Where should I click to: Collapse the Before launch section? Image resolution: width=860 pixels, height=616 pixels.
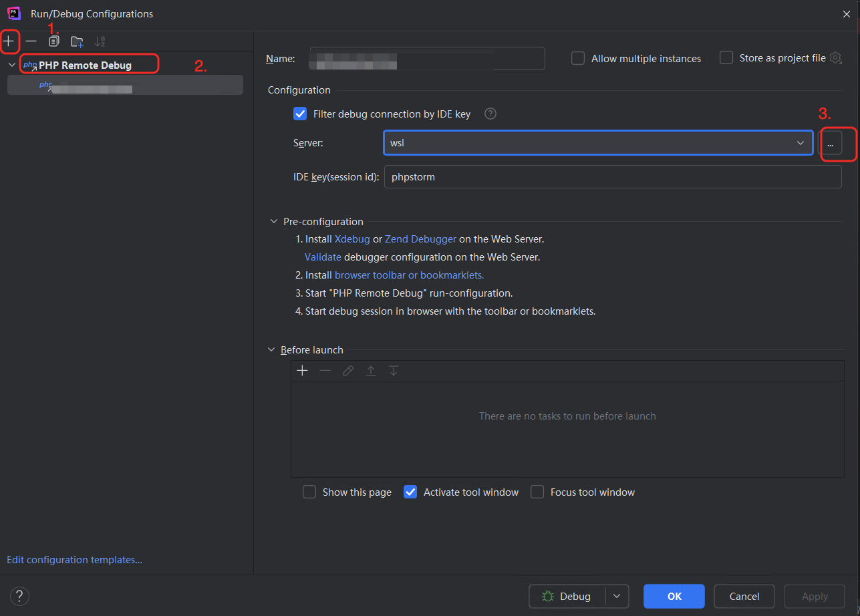[271, 349]
